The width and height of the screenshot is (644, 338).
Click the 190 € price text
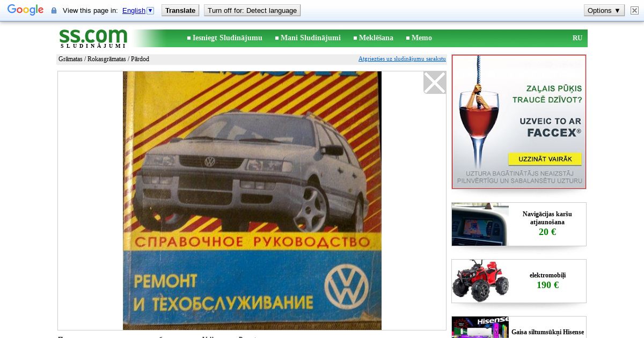point(547,285)
